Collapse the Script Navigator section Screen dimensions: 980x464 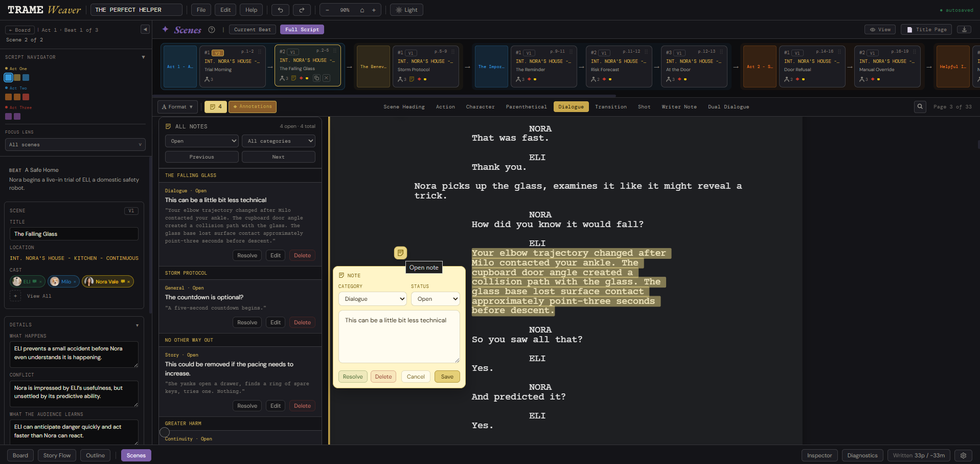pos(143,57)
